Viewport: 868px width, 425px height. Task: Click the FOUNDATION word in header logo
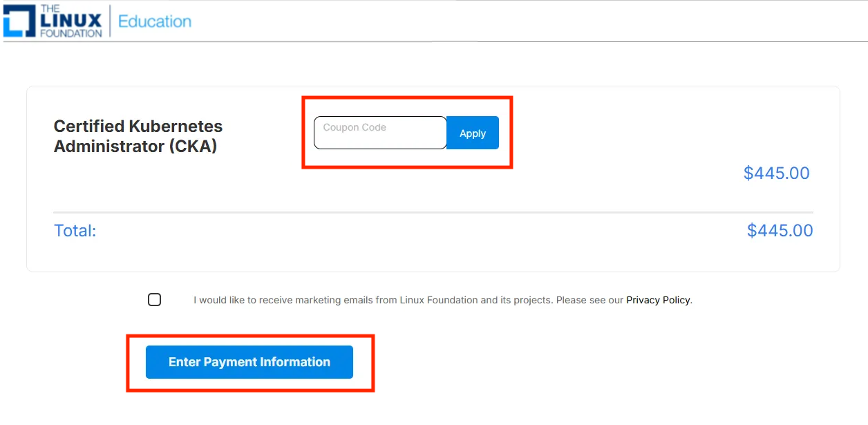[71, 32]
